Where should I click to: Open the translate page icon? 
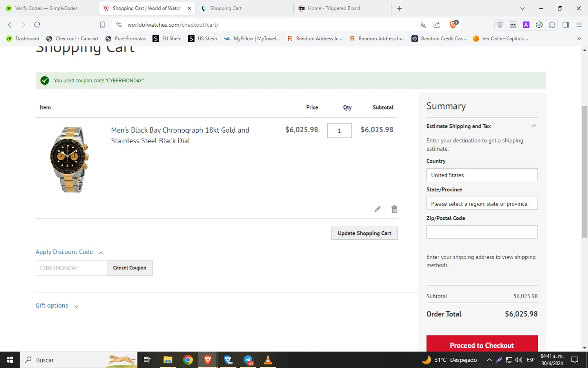click(423, 25)
